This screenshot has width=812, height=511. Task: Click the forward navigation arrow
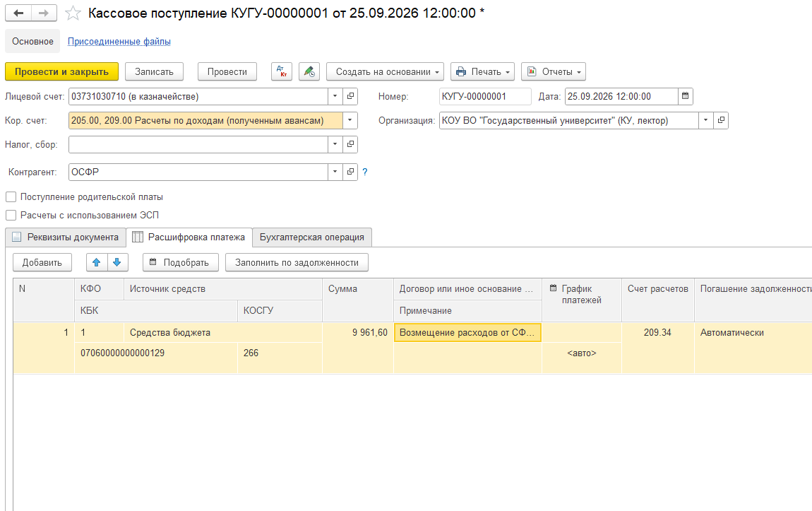pos(44,13)
